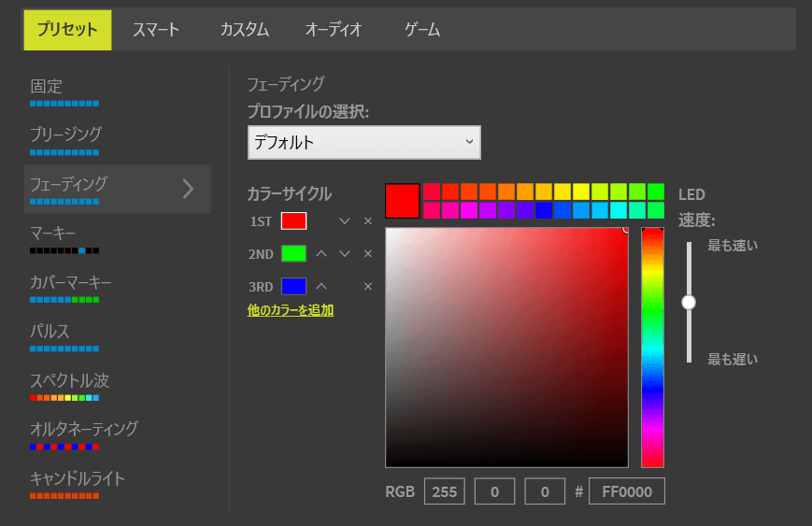
Task: Set speed at 最も遅い end of slider
Action: tap(689, 360)
